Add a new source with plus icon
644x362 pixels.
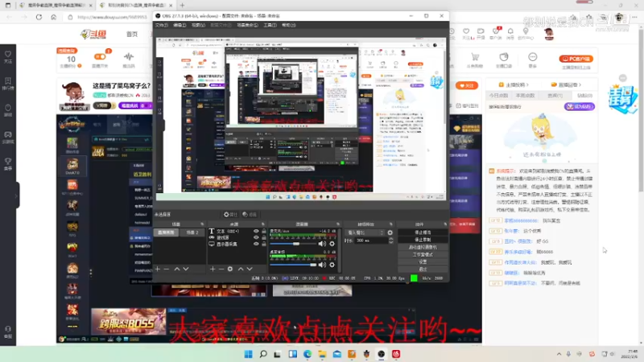pyautogui.click(x=213, y=269)
